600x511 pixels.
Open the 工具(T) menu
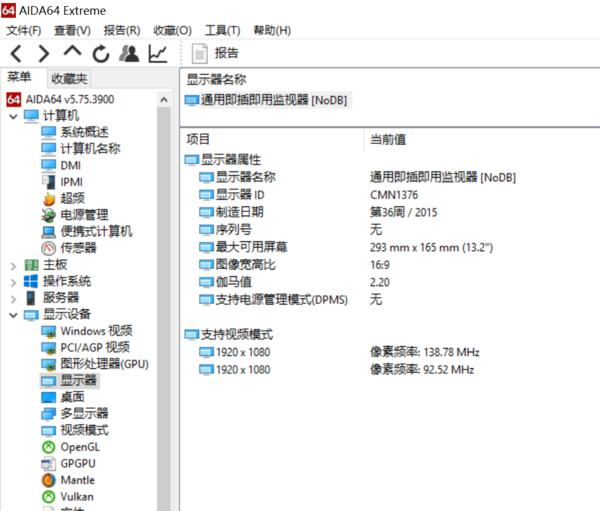pos(222,30)
